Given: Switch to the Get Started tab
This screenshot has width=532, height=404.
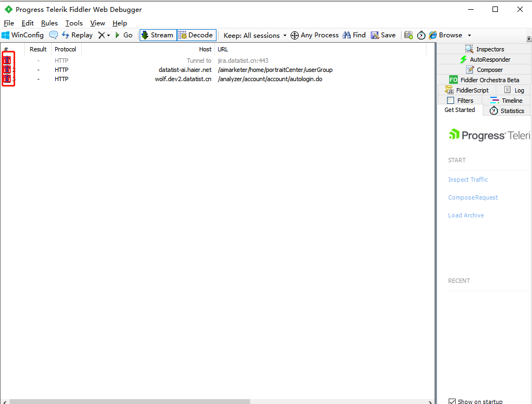Looking at the screenshot, I should click(459, 110).
